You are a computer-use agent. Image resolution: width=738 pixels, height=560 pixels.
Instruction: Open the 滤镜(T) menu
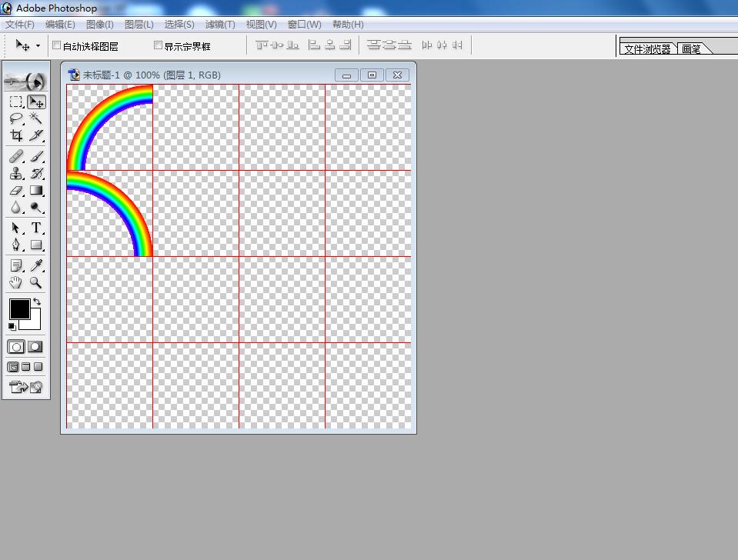pos(220,25)
